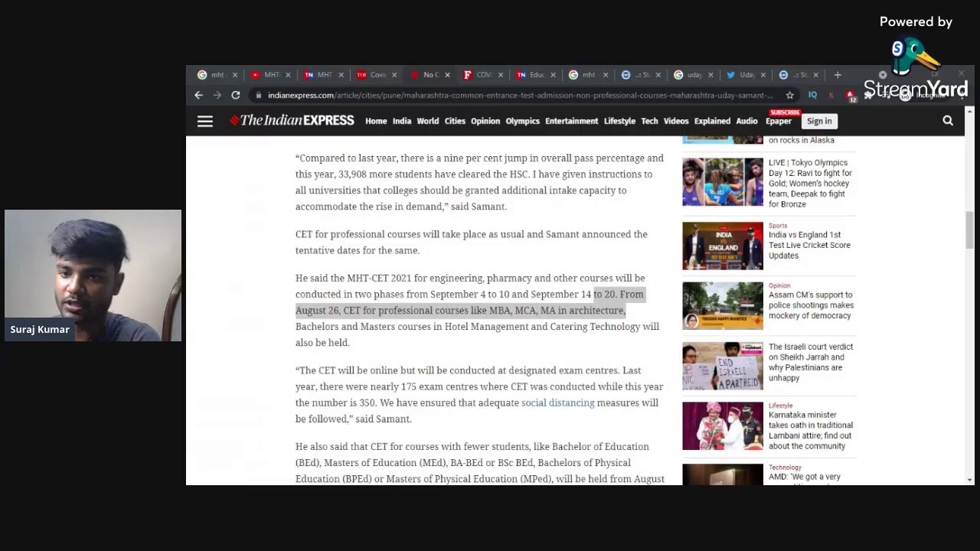Read the Karnataka minister Lambani attire story
This screenshot has height=551, width=980.
811,430
